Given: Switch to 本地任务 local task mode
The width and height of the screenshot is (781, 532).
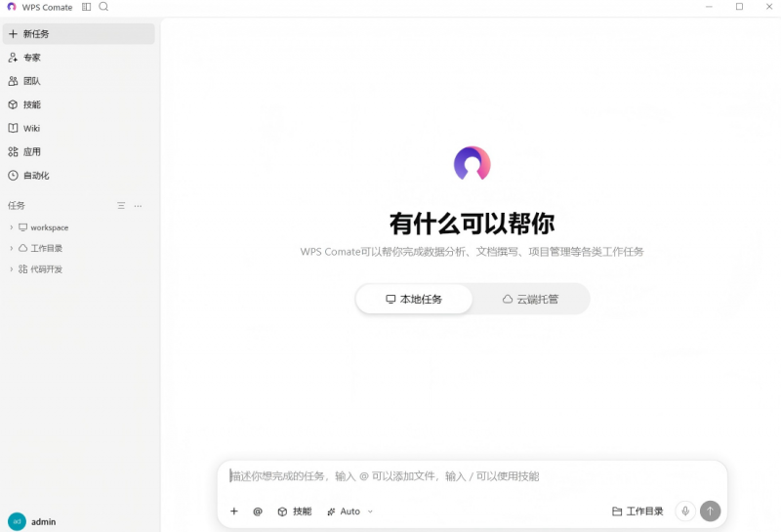Looking at the screenshot, I should (x=414, y=299).
